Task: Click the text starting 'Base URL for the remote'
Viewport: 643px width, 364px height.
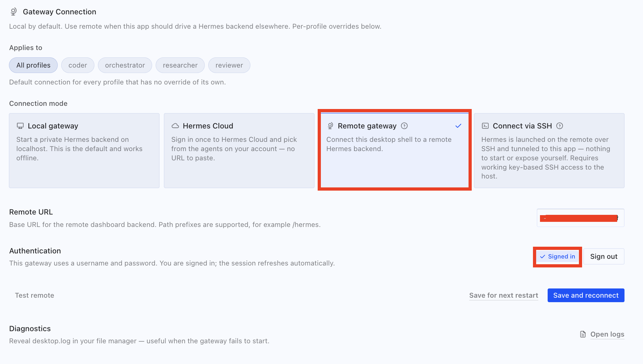Action: click(x=165, y=225)
